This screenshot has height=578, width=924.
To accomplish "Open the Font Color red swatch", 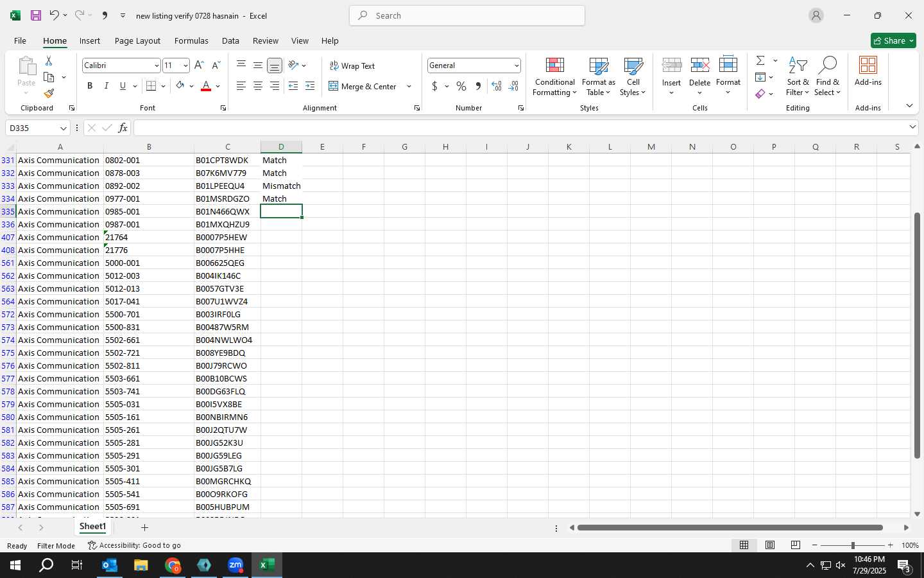I will [x=206, y=86].
